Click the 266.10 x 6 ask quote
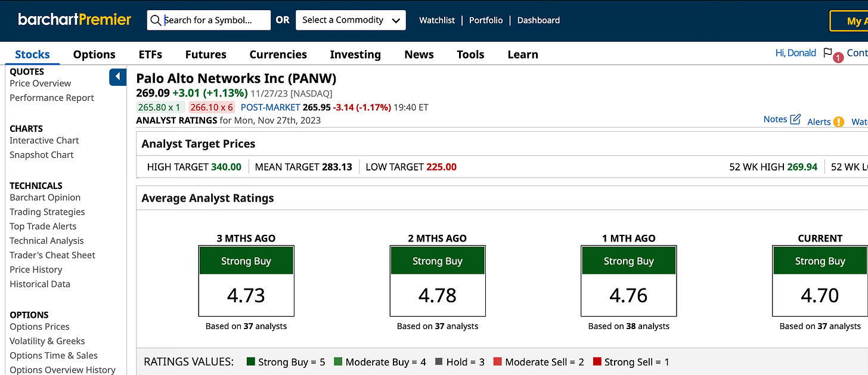 [x=212, y=107]
